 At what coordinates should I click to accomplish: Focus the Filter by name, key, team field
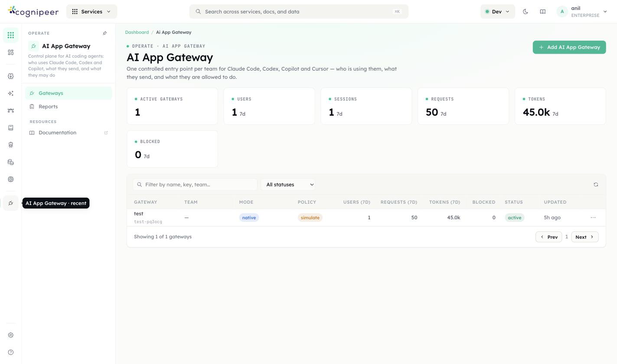pos(195,185)
